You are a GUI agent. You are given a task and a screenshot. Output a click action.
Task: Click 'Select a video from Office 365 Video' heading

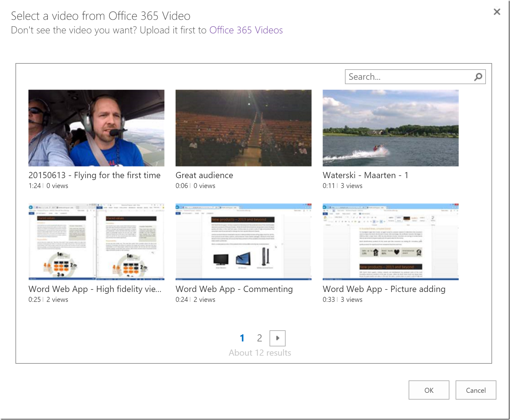click(x=101, y=16)
